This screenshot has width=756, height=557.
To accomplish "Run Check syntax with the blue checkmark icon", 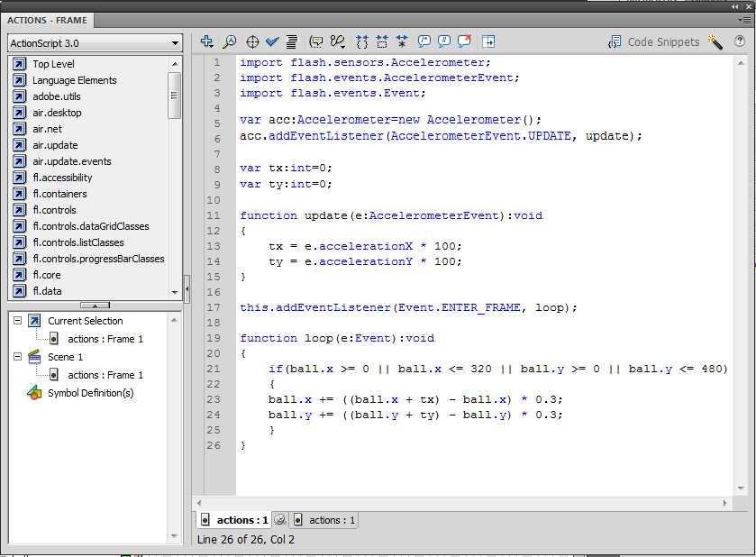I will click(272, 42).
